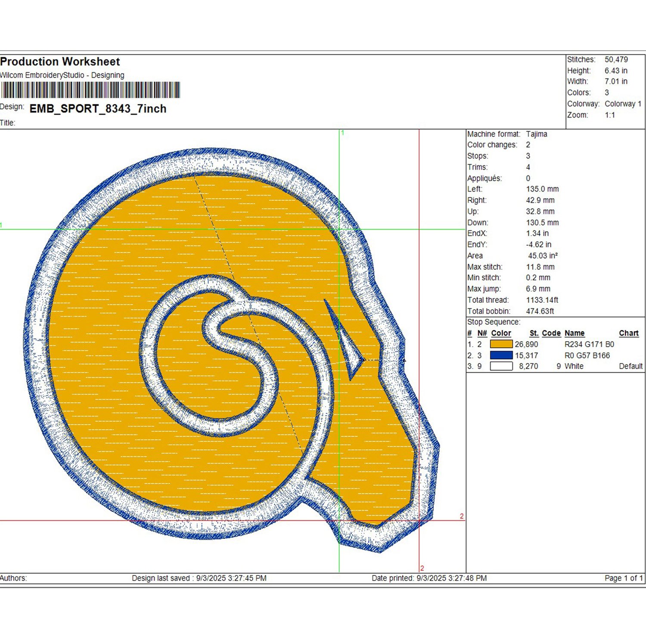This screenshot has height=644, width=646.
Task: Click the "Stops:" label
Action: [478, 156]
